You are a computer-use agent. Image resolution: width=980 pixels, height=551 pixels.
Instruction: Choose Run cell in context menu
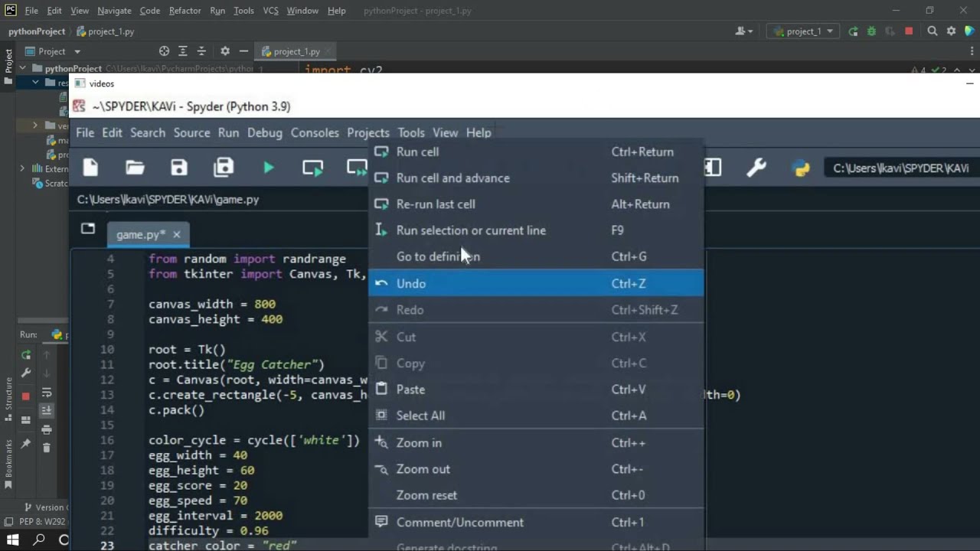tap(535, 152)
